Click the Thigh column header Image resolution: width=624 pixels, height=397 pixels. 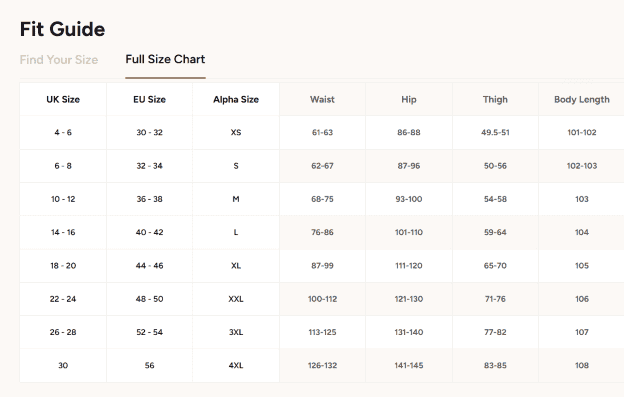495,99
